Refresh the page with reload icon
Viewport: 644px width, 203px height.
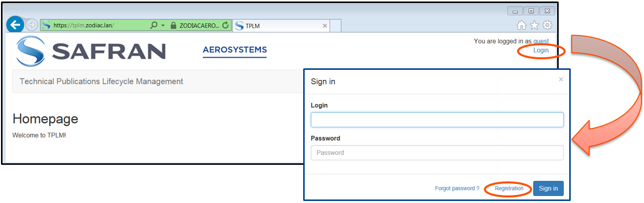coord(225,25)
